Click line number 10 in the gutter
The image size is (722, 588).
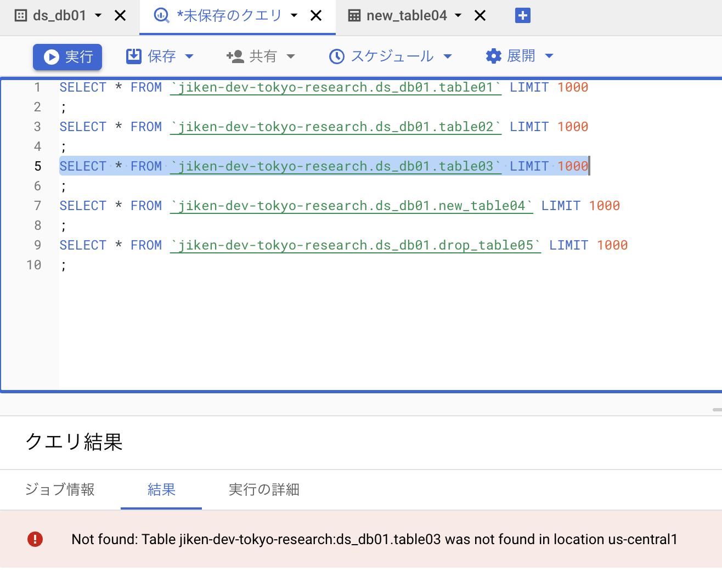(x=34, y=265)
